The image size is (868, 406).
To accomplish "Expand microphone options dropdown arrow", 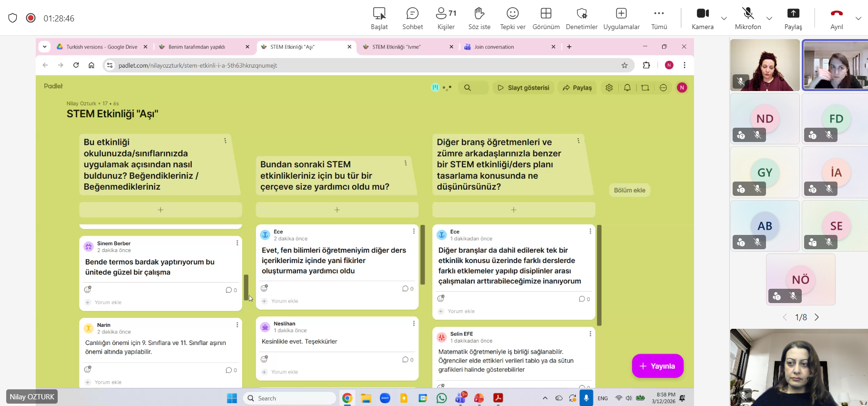I will [769, 19].
